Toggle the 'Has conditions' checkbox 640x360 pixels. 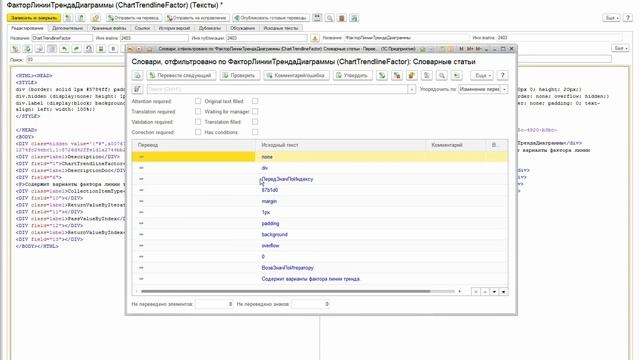coord(255,132)
